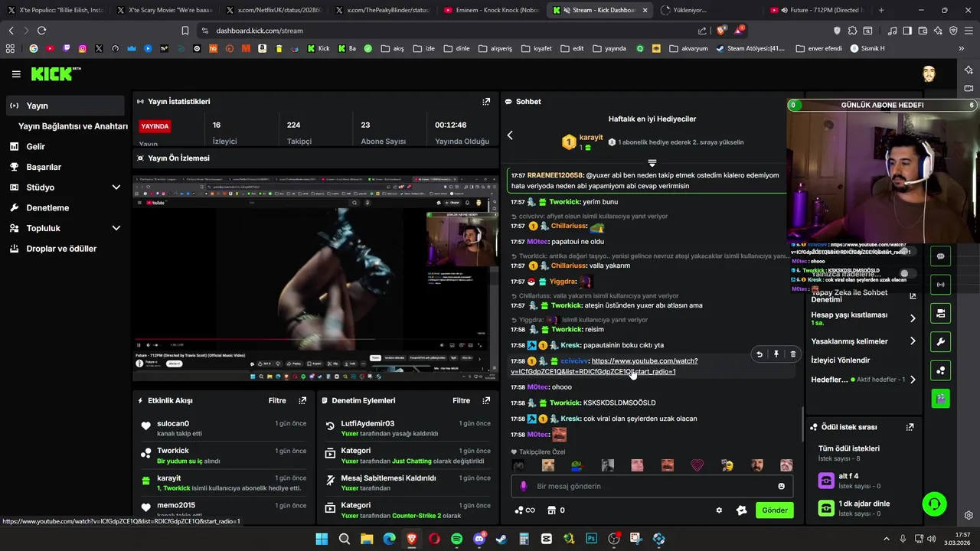Pop out the Denetim Eylemleri panel
Image resolution: width=980 pixels, height=551 pixels.
tap(486, 400)
